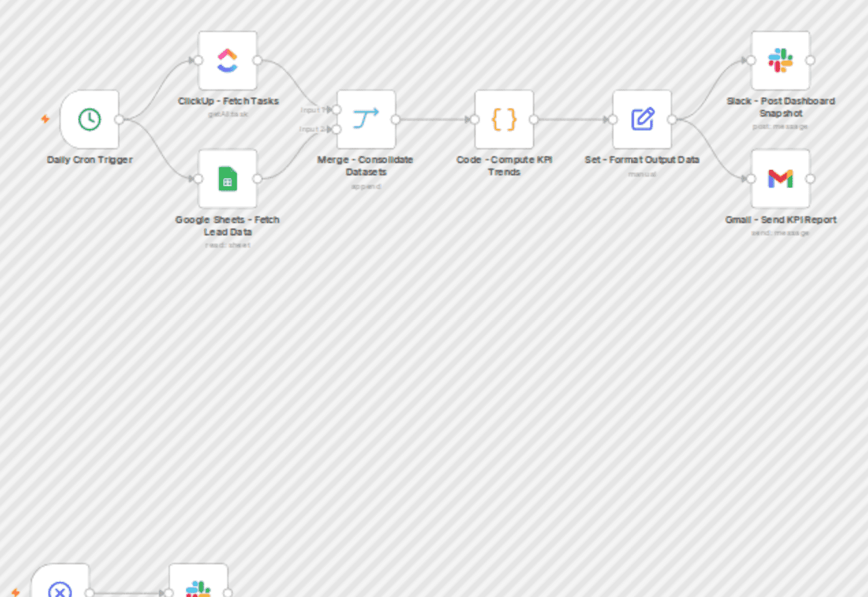Click the output connector of Slack dashboard node
Image resolution: width=868 pixels, height=597 pixels.
pyautogui.click(x=811, y=60)
